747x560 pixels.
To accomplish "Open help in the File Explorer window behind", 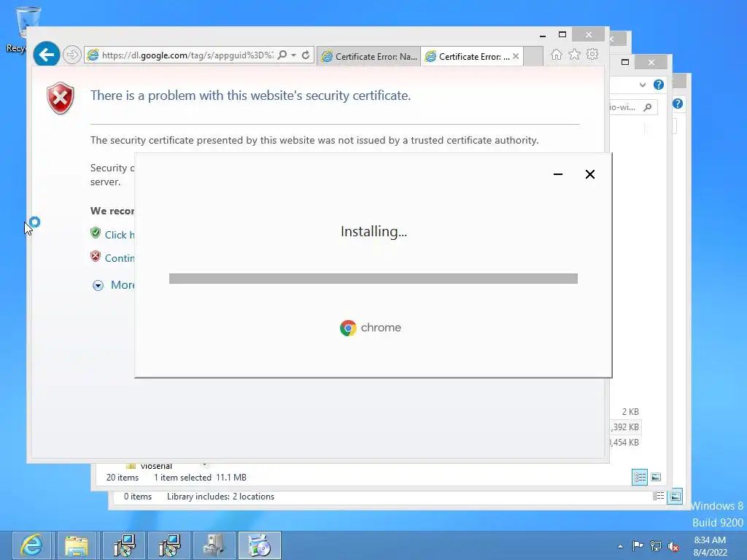I will point(659,85).
